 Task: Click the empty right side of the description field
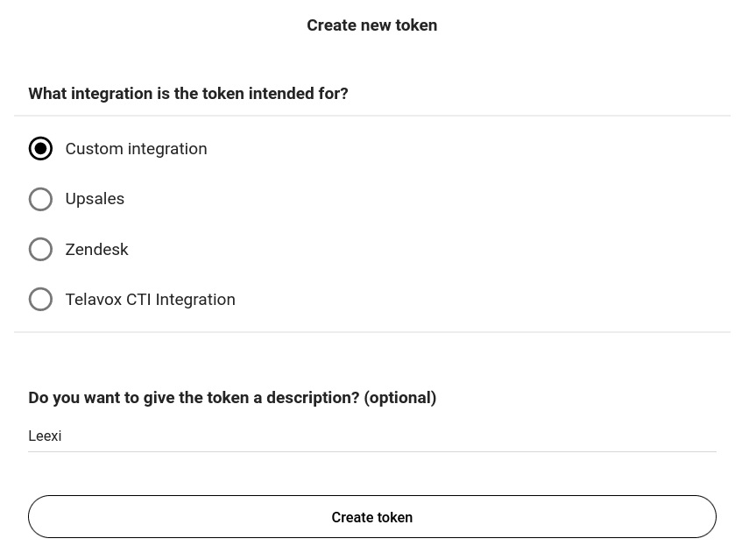click(x=569, y=436)
